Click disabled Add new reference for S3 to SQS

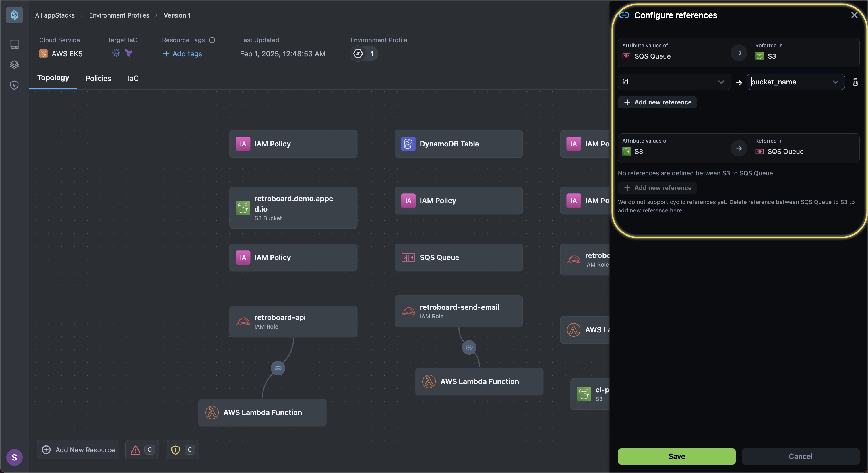click(x=657, y=188)
